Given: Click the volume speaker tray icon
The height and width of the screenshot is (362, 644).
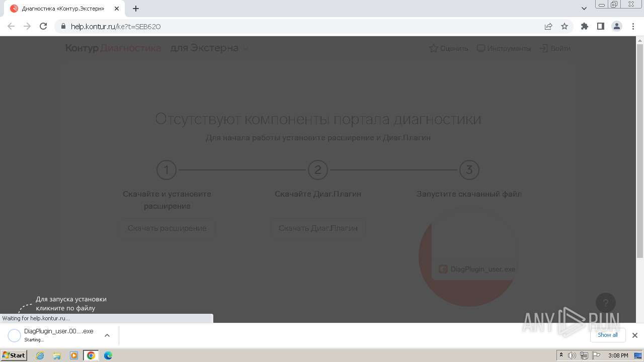Looking at the screenshot, I should [x=572, y=355].
